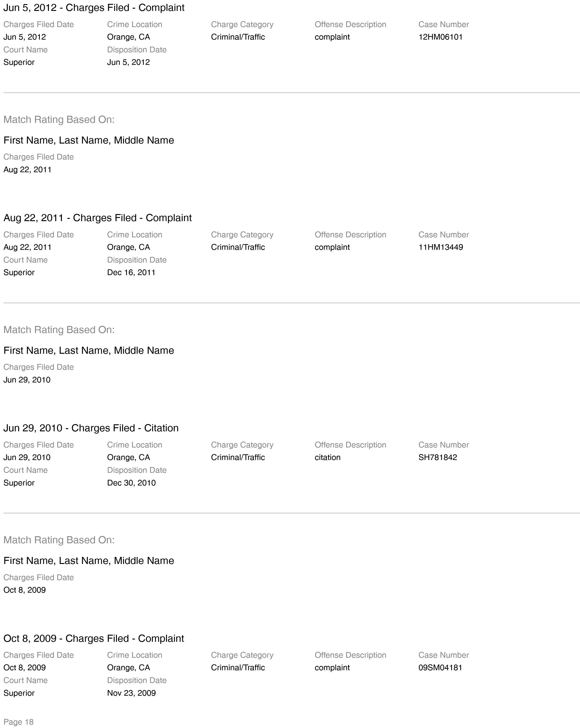Select the Jun 29, 2010 Citation heading

point(91,428)
